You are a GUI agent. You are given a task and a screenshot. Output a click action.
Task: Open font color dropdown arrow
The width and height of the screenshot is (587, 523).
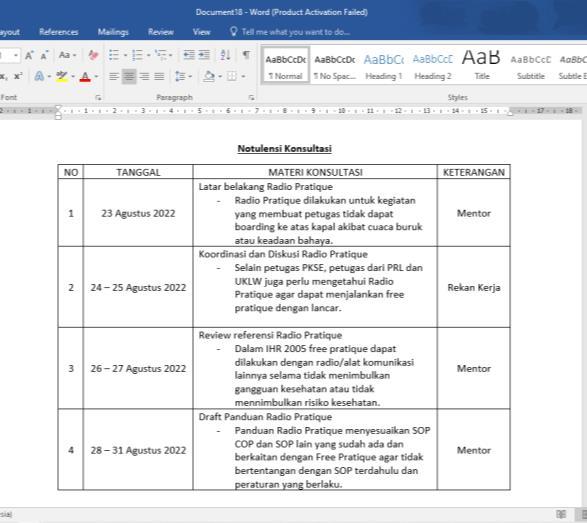coord(96,77)
